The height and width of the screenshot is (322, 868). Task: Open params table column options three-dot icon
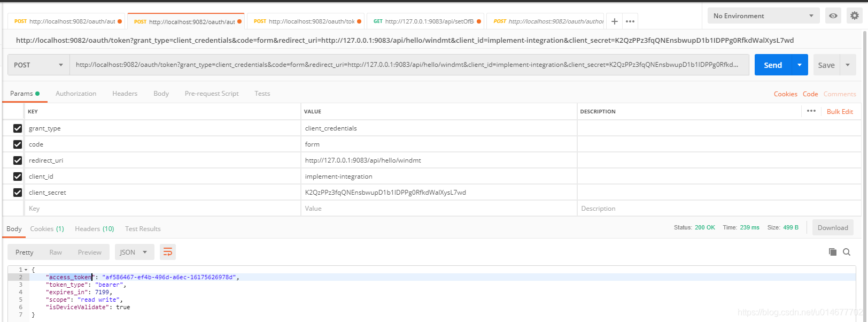pyautogui.click(x=811, y=111)
